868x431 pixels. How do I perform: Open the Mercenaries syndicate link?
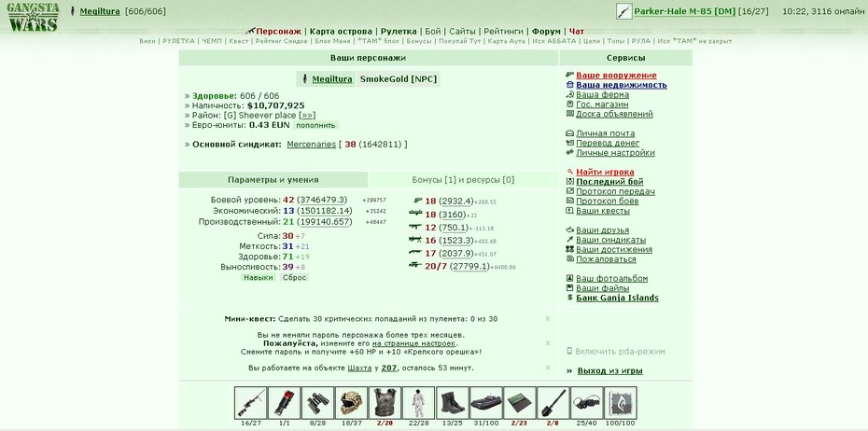[311, 145]
